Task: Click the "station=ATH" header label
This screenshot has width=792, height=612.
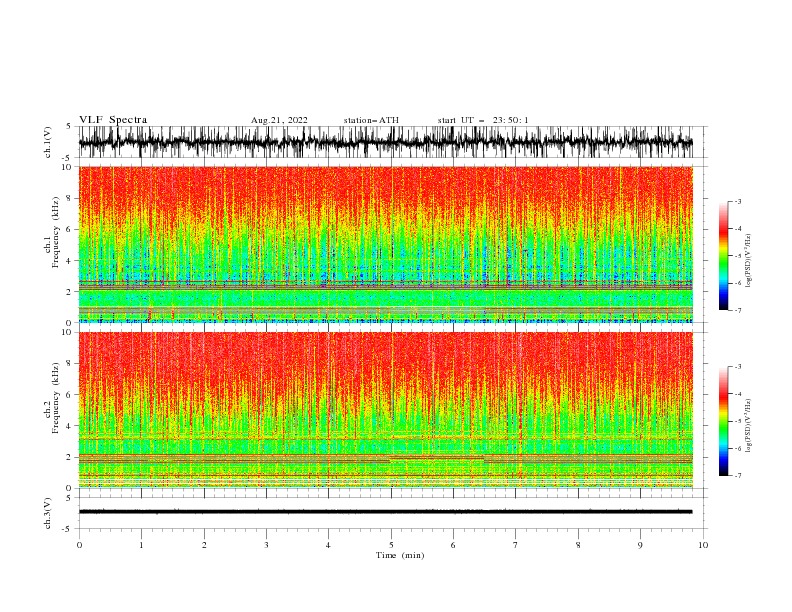Action: click(x=371, y=120)
